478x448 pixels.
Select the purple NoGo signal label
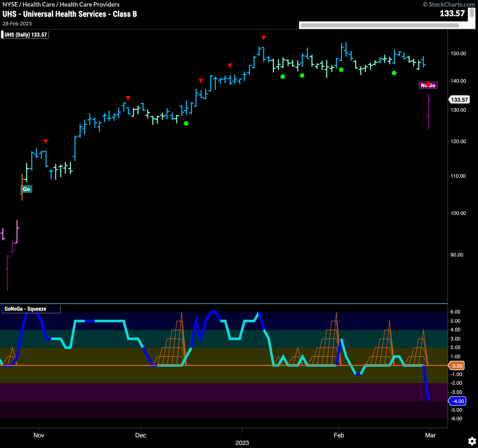pos(428,85)
